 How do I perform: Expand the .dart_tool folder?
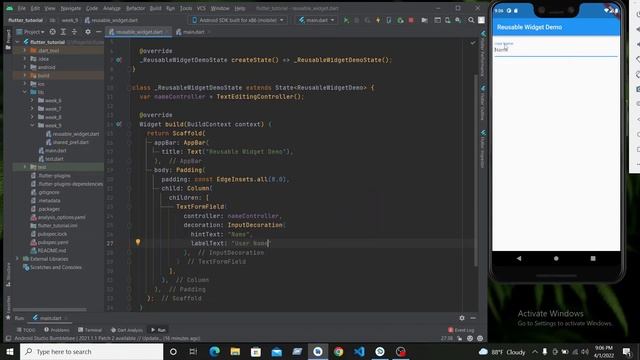pos(25,51)
